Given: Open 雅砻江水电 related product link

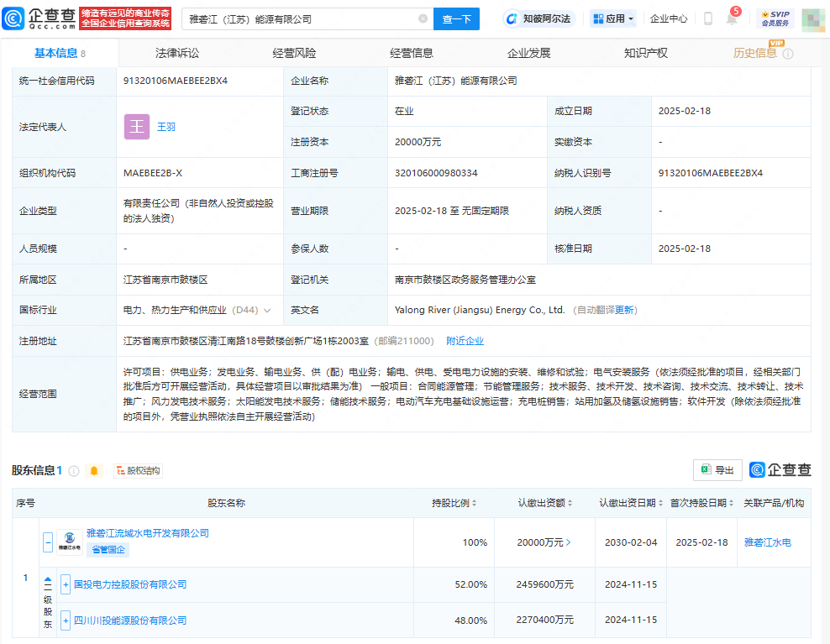Looking at the screenshot, I should point(768,542).
